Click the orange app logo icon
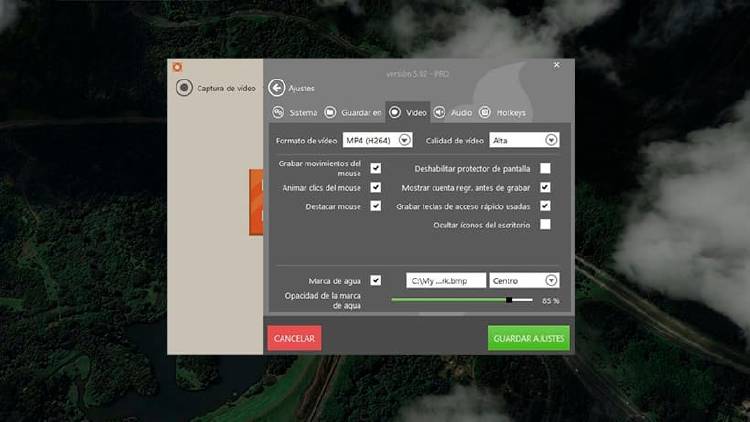This screenshot has height=422, width=750. point(177,67)
